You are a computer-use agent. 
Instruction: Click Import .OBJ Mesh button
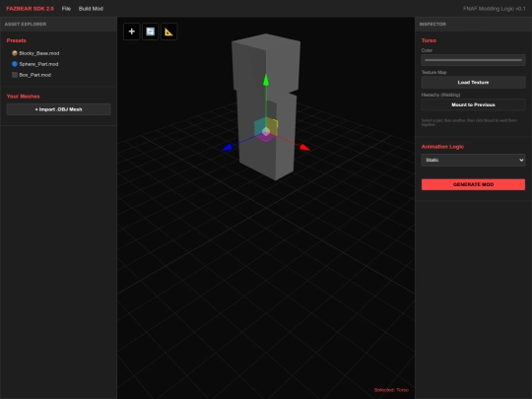click(x=58, y=109)
